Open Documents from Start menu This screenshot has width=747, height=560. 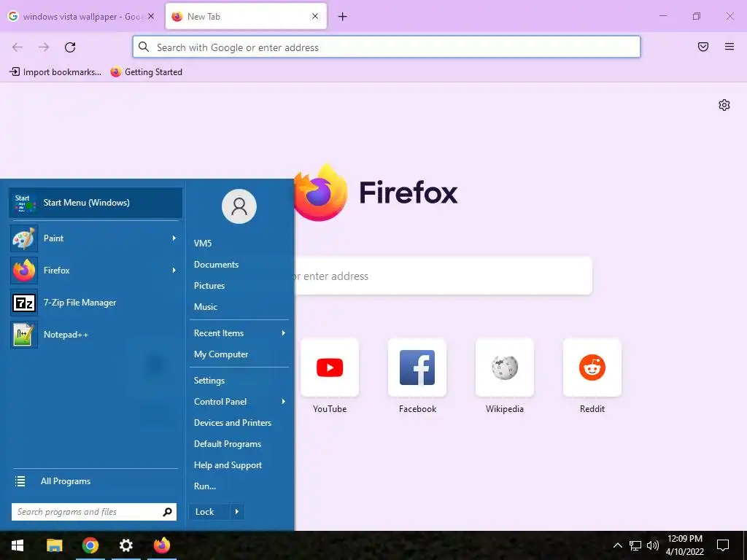coord(216,264)
